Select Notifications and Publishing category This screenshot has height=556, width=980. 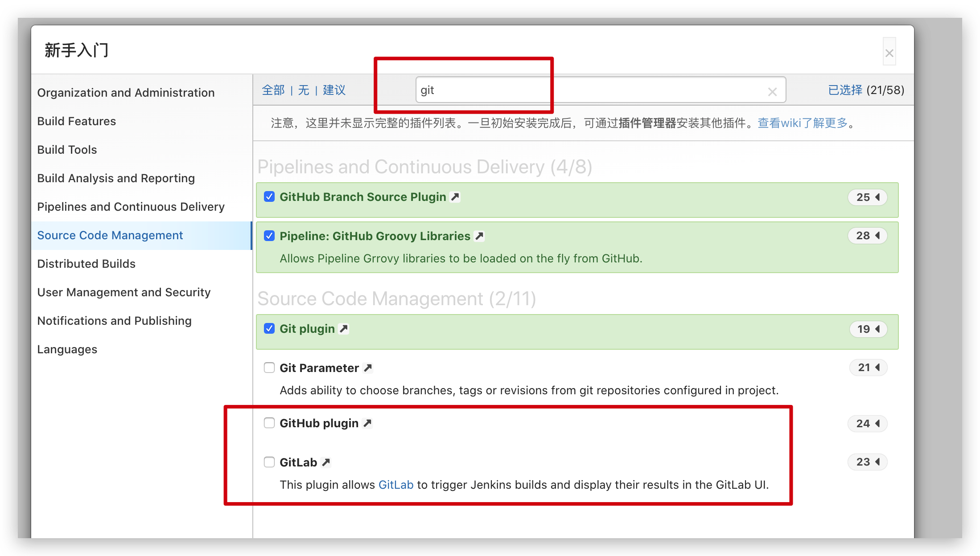pos(142,321)
